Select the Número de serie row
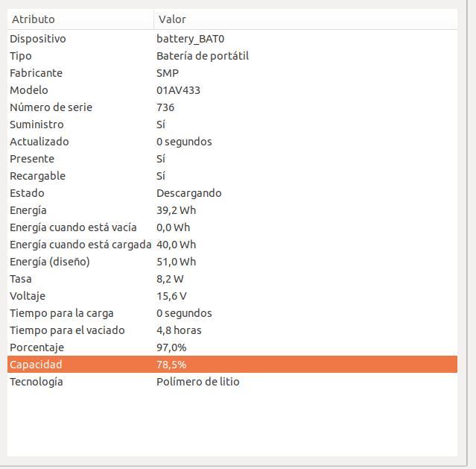 (232, 107)
